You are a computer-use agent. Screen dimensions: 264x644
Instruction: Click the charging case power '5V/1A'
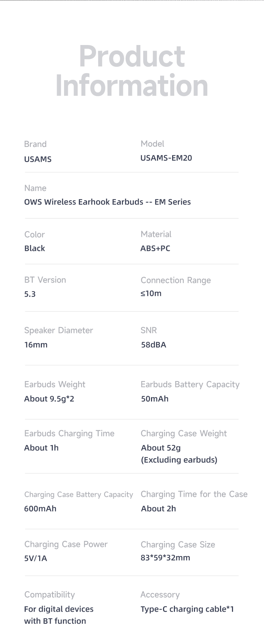point(36,558)
